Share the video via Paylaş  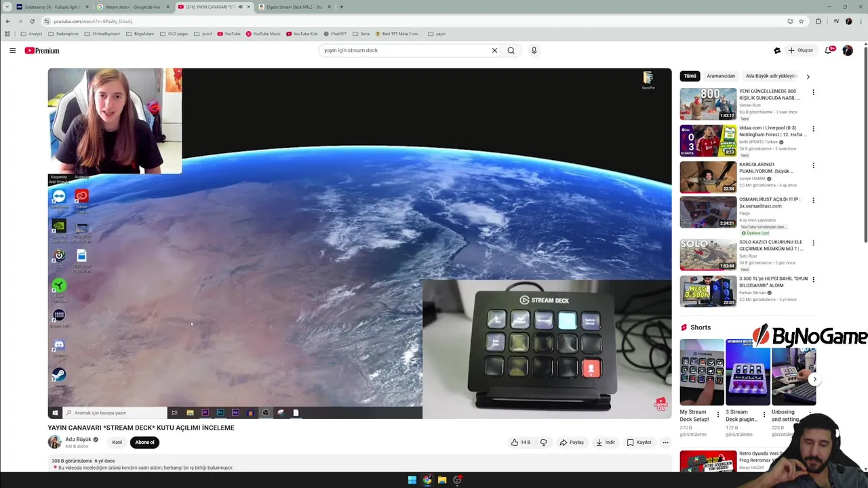(571, 443)
